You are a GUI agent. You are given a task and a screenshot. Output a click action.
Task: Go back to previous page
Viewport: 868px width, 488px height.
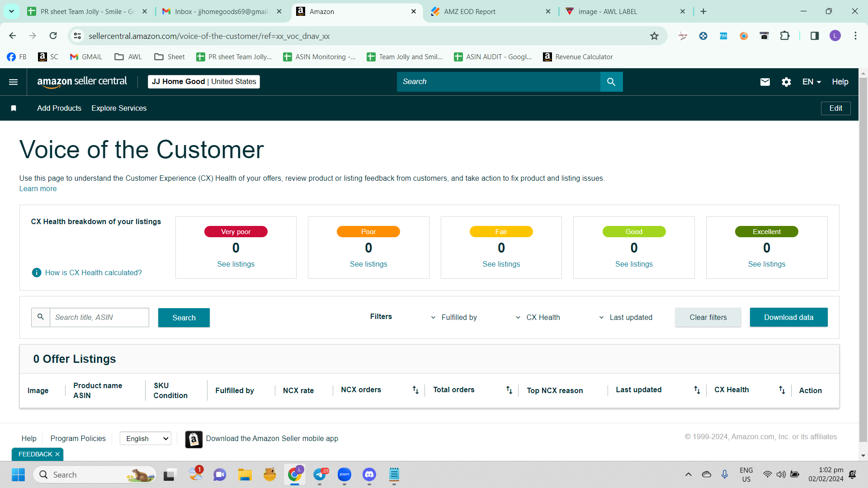point(13,36)
